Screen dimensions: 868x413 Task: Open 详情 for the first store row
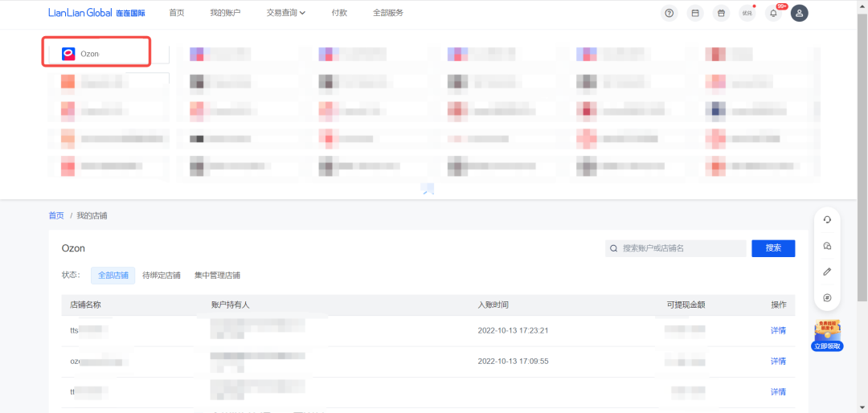click(x=778, y=330)
